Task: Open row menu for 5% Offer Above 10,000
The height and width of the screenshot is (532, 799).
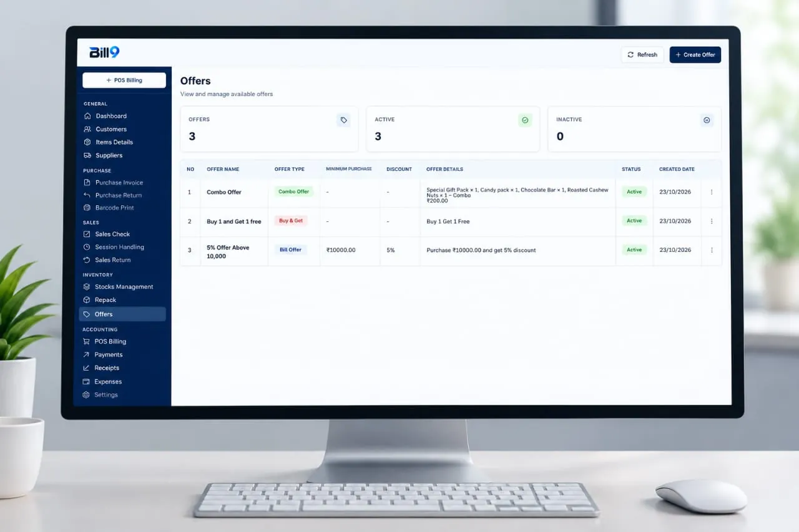Action: pyautogui.click(x=712, y=250)
